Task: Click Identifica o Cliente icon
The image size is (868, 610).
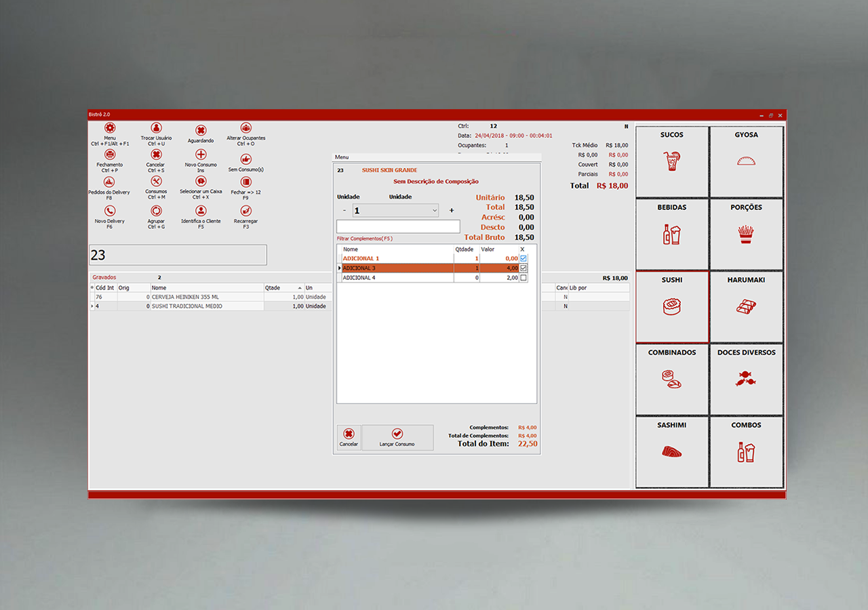Action: click(x=201, y=211)
